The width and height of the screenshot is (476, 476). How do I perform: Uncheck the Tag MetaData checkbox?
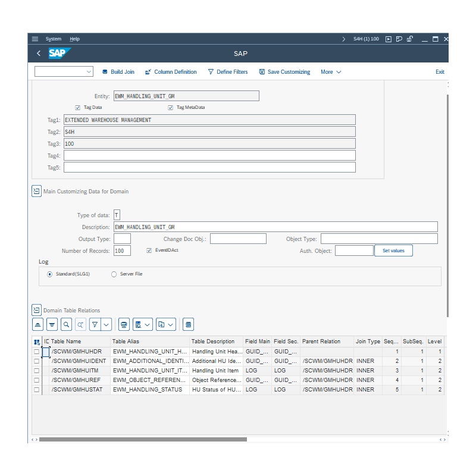point(171,108)
